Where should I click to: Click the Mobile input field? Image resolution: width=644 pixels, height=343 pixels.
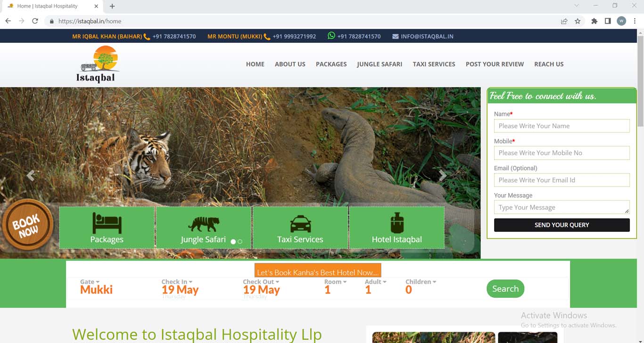coord(561,153)
